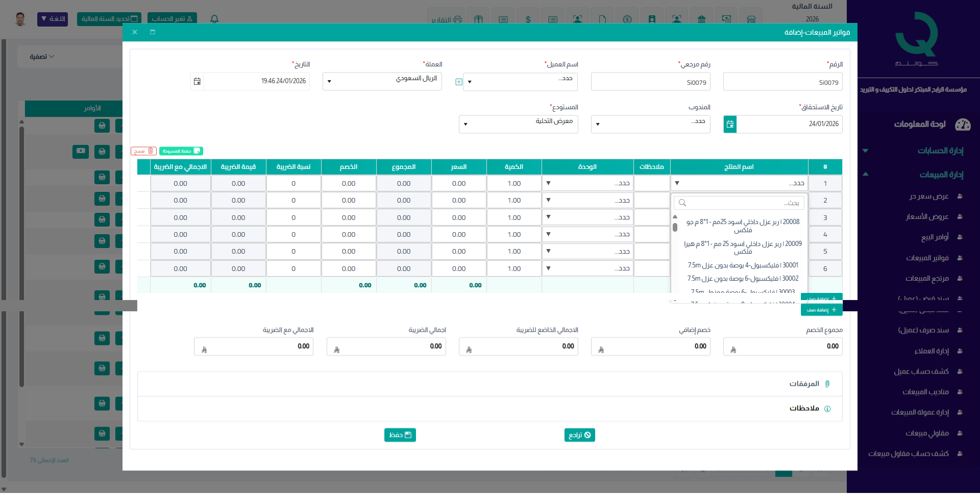Click the product list scrollbar thumb
This screenshot has width=980, height=494.
tap(675, 227)
